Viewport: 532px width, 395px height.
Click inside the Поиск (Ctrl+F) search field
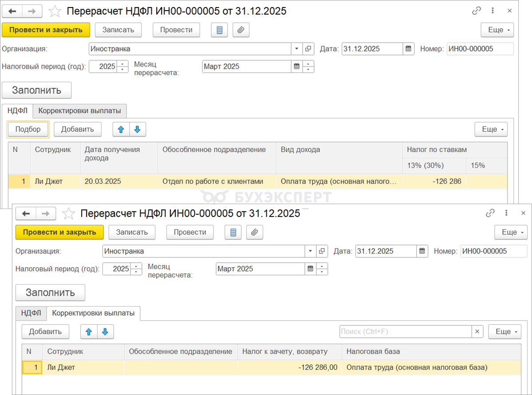(405, 332)
